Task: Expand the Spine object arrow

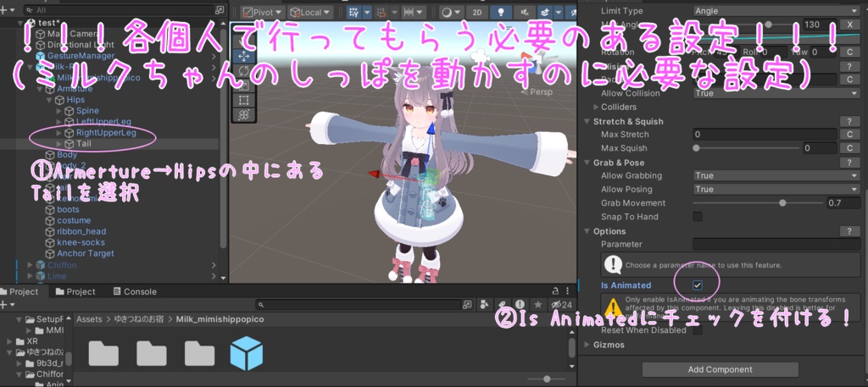Action: (59, 111)
